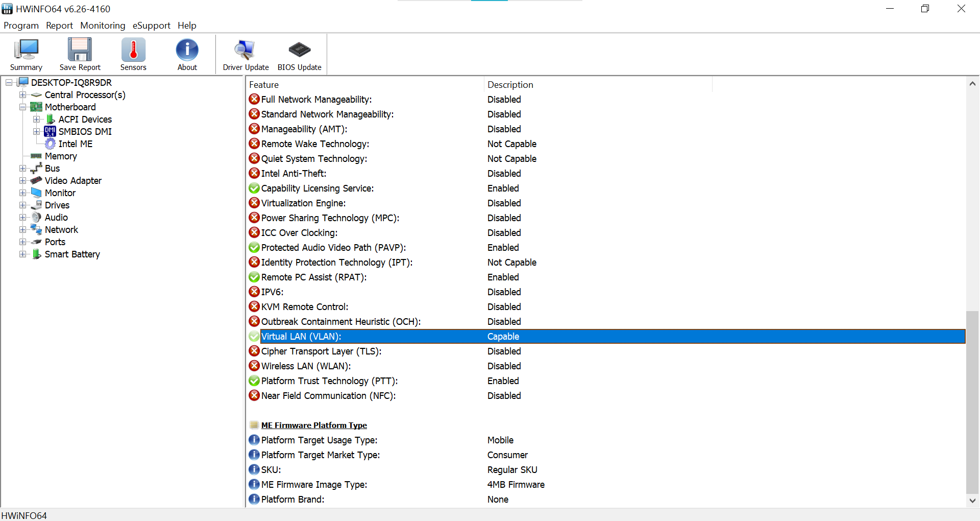Select the Platform Trust Technology (PTT) row
980x521 pixels.
point(606,381)
